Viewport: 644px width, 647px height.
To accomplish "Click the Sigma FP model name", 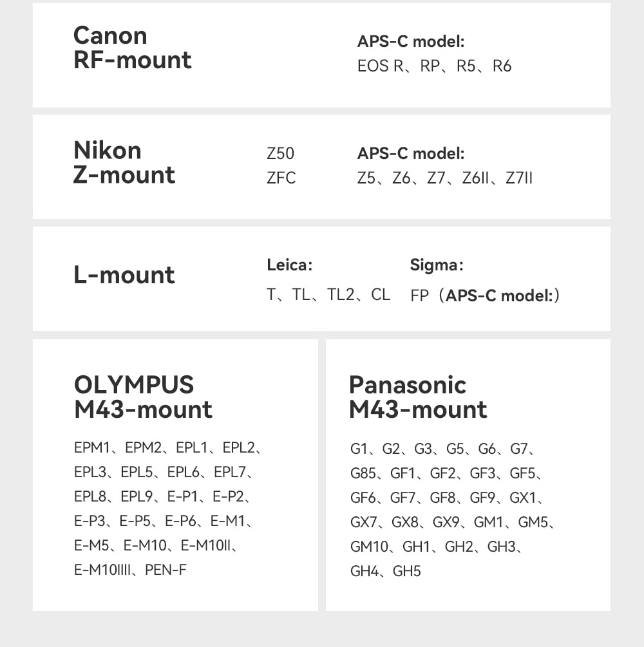I will pos(419,296).
